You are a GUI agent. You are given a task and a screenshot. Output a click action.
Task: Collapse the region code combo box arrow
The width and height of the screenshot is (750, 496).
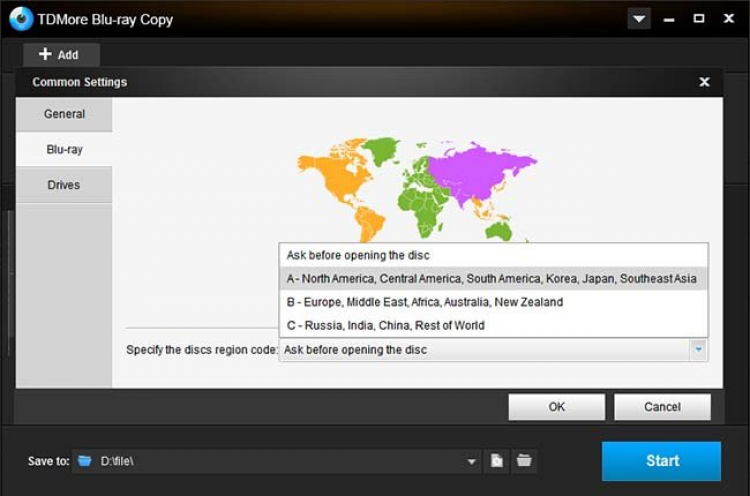click(699, 350)
